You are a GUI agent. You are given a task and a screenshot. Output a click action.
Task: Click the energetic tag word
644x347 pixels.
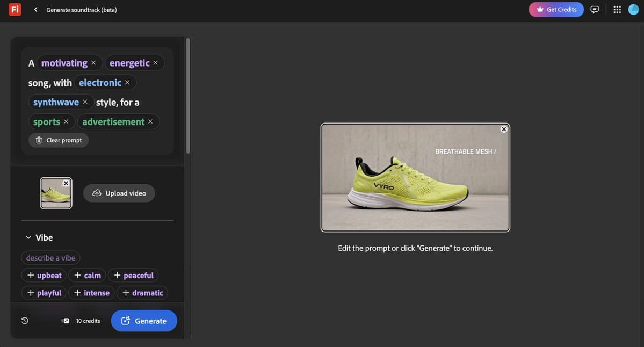(129, 63)
